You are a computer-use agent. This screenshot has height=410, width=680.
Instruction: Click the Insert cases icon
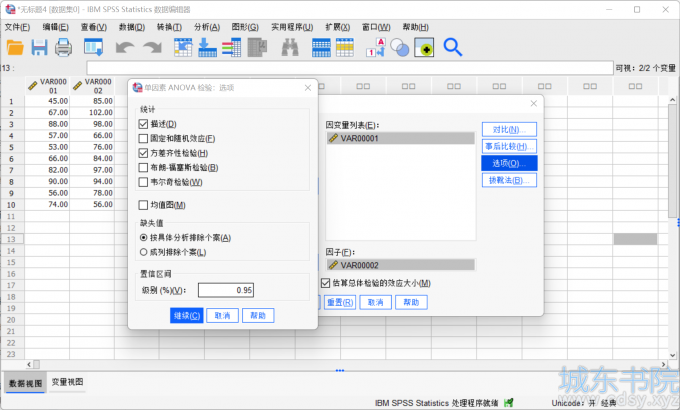coord(321,47)
